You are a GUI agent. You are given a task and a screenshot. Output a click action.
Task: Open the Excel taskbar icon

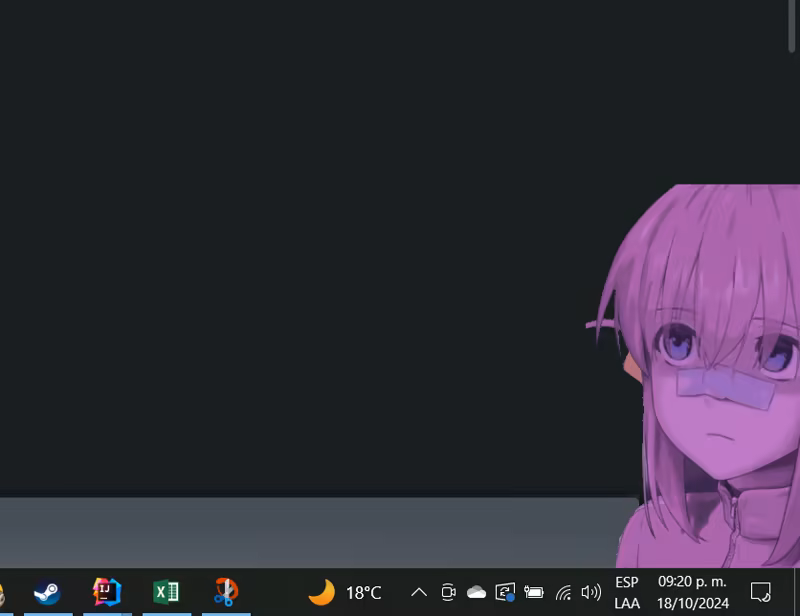pos(166,592)
